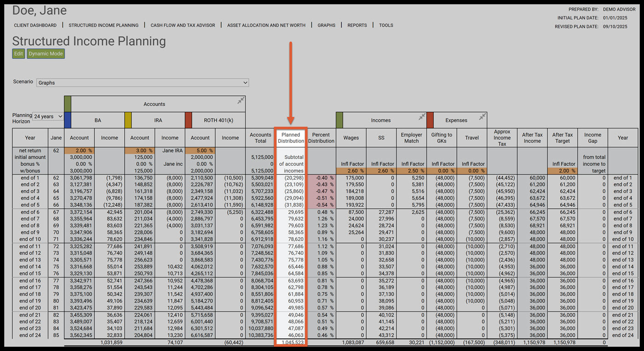Image resolution: width=644 pixels, height=351 pixels.
Task: Click the red color swatch beside Expenses
Action: [430, 120]
